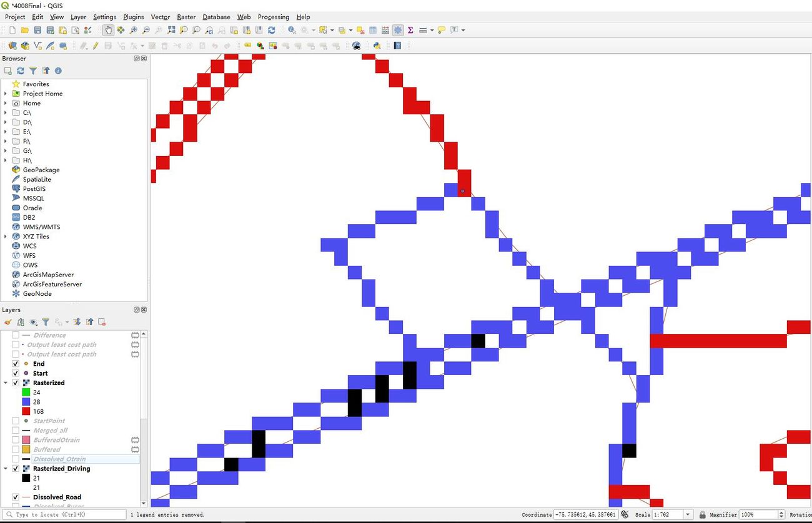Expand the Project Home browser node
The width and height of the screenshot is (812, 523).
[6, 94]
